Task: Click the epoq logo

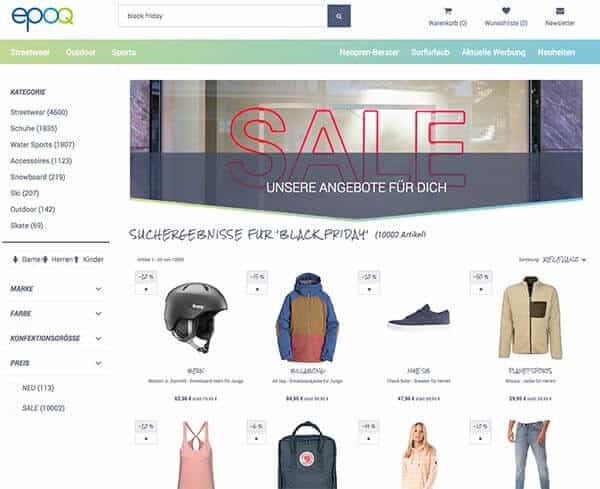Action: point(42,18)
